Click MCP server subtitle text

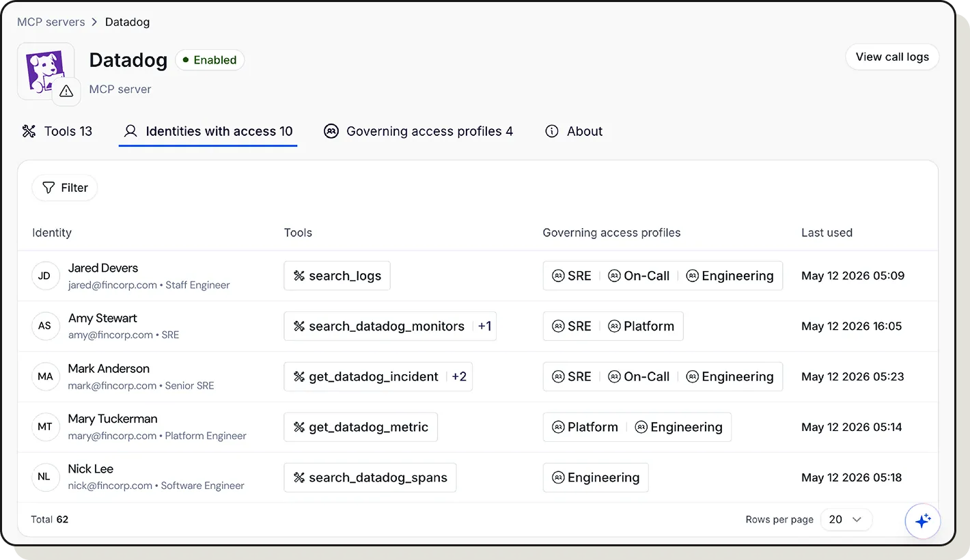pyautogui.click(x=120, y=89)
